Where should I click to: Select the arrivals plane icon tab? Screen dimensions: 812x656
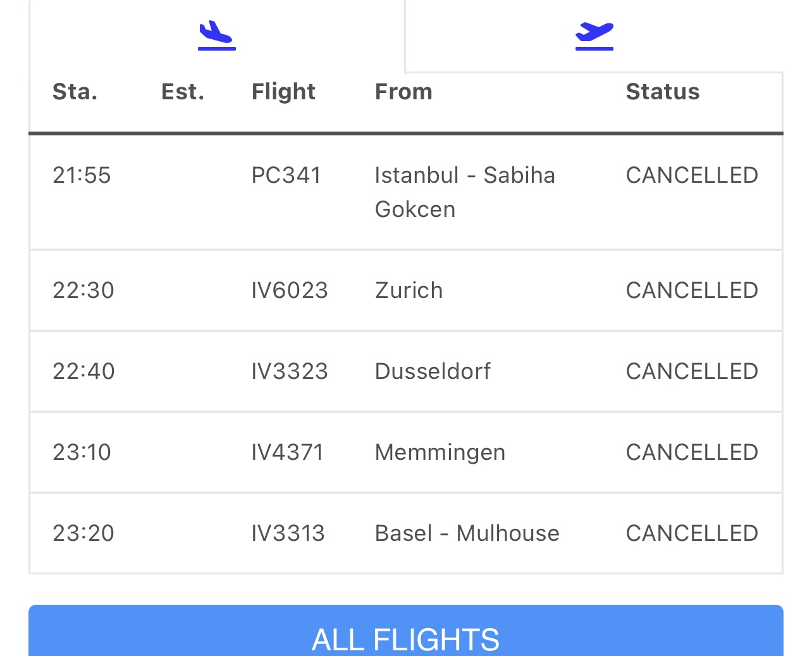pyautogui.click(x=217, y=35)
